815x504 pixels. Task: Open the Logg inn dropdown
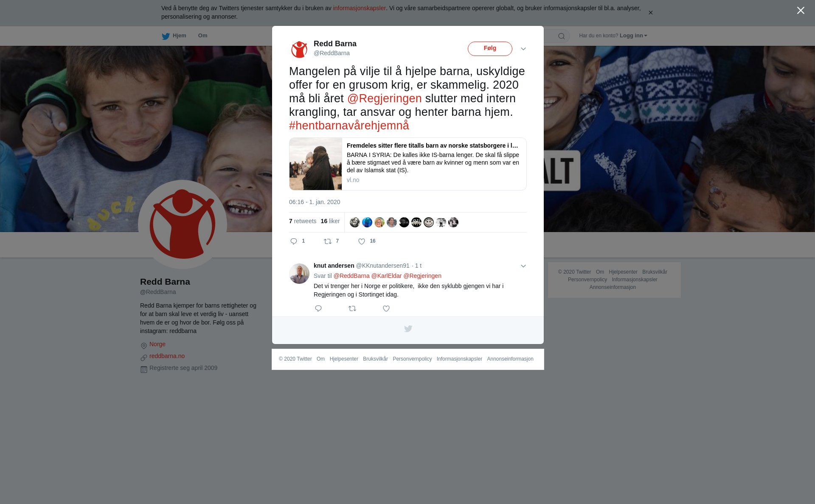coord(633,36)
